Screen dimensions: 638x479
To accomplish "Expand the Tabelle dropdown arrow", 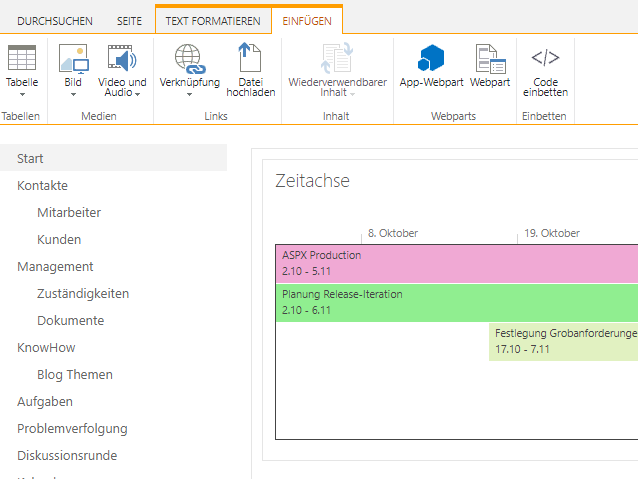I will (21, 95).
